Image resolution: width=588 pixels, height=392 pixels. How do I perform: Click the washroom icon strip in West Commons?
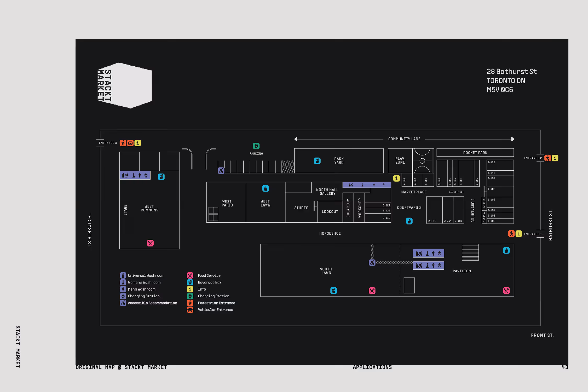(x=135, y=175)
